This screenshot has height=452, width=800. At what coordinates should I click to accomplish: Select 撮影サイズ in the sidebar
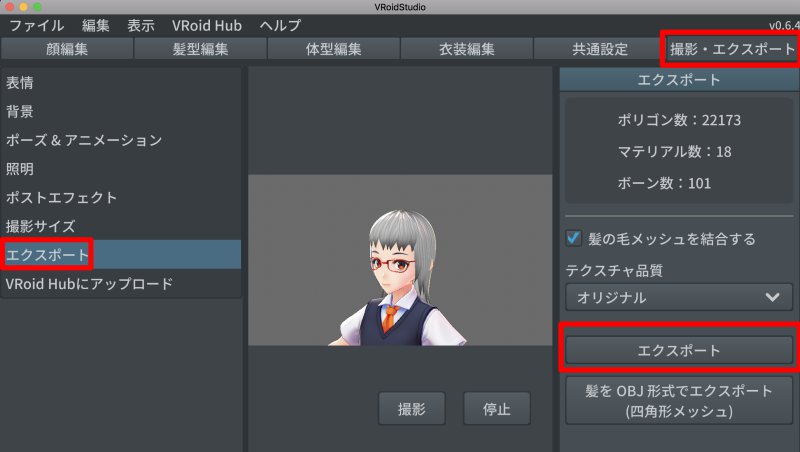121,226
